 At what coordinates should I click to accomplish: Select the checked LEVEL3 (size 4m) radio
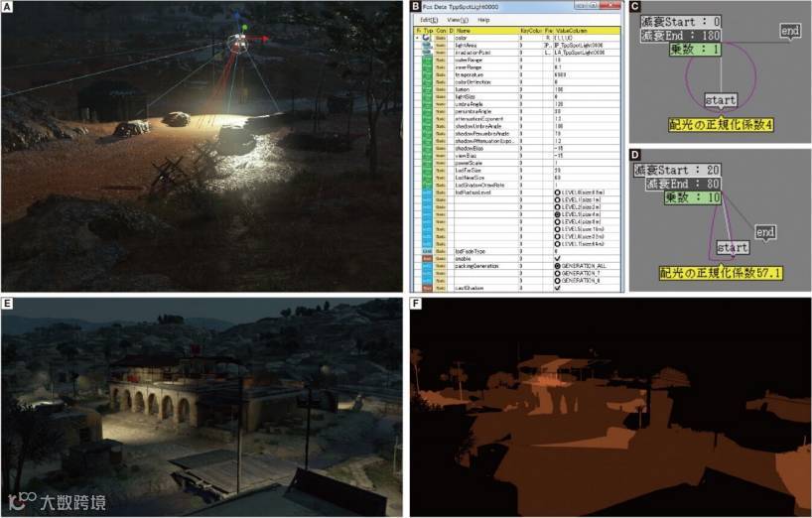point(557,214)
